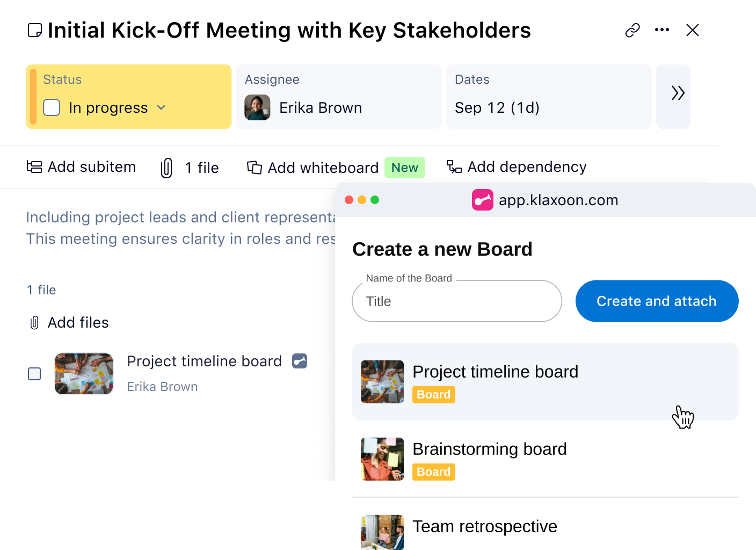The height and width of the screenshot is (550, 756).
Task: Select the Project timeline board file checkbox
Action: coord(34,373)
